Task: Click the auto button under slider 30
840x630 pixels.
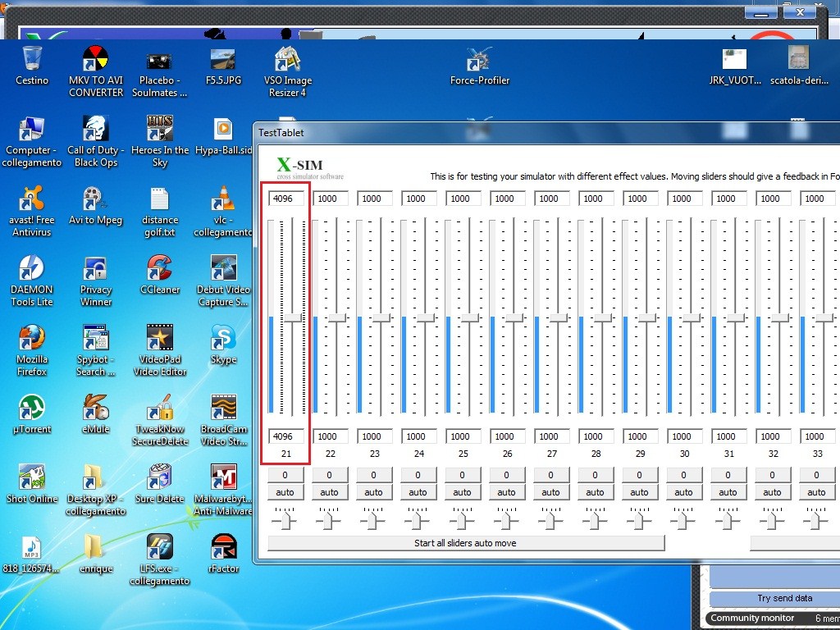Action: point(683,492)
